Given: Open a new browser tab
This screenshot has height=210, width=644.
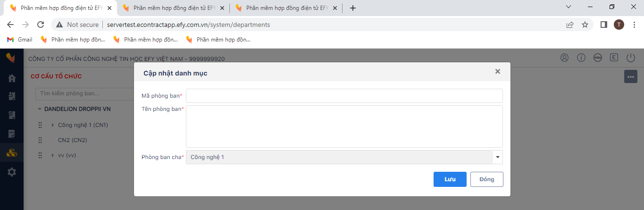Looking at the screenshot, I should pyautogui.click(x=352, y=8).
